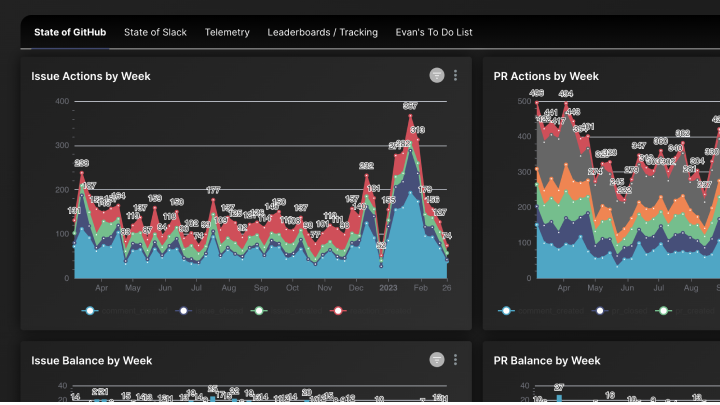Toggle green legend series in Issue Actions chart

point(260,311)
